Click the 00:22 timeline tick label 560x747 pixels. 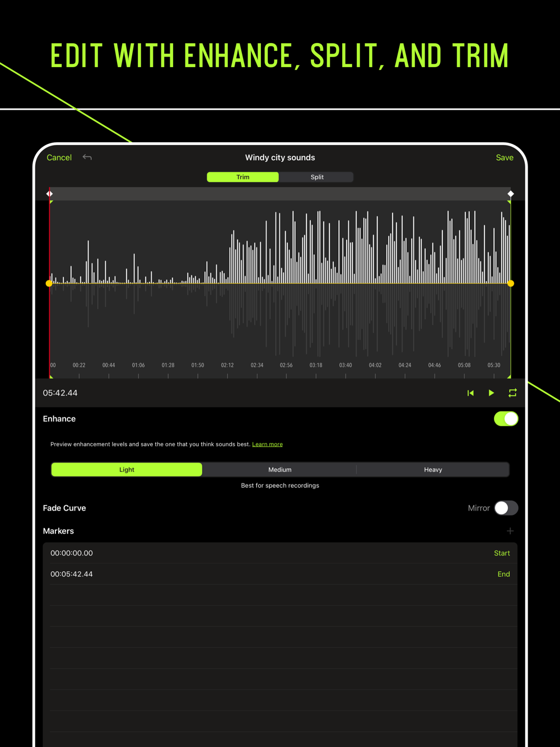click(x=79, y=365)
